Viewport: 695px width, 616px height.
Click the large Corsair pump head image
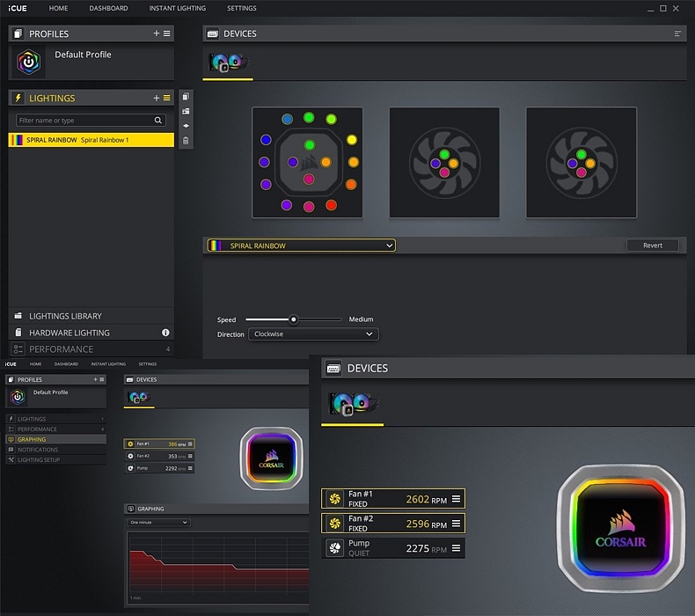(620, 528)
